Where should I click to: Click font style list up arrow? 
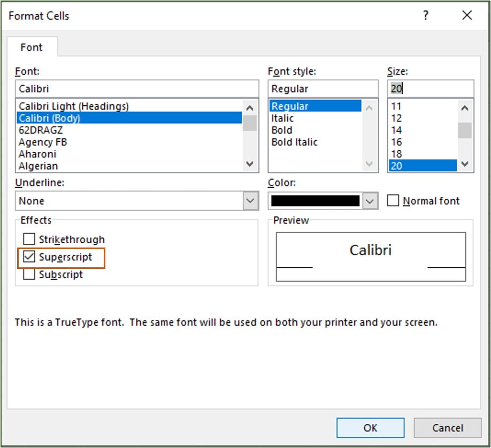(369, 108)
